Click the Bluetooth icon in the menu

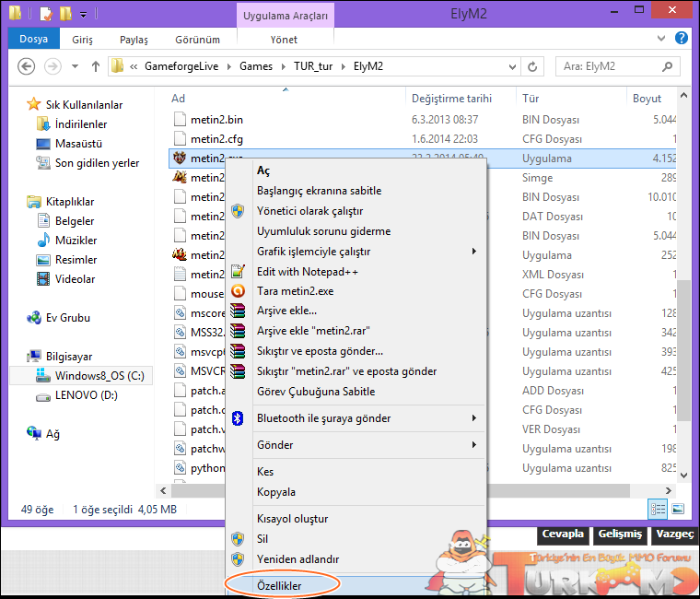(x=238, y=418)
